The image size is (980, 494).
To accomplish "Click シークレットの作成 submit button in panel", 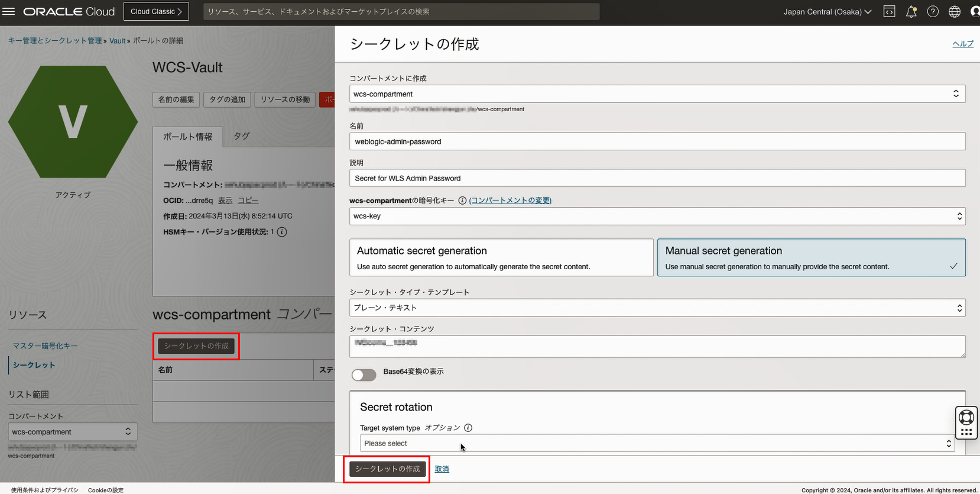I will (387, 469).
